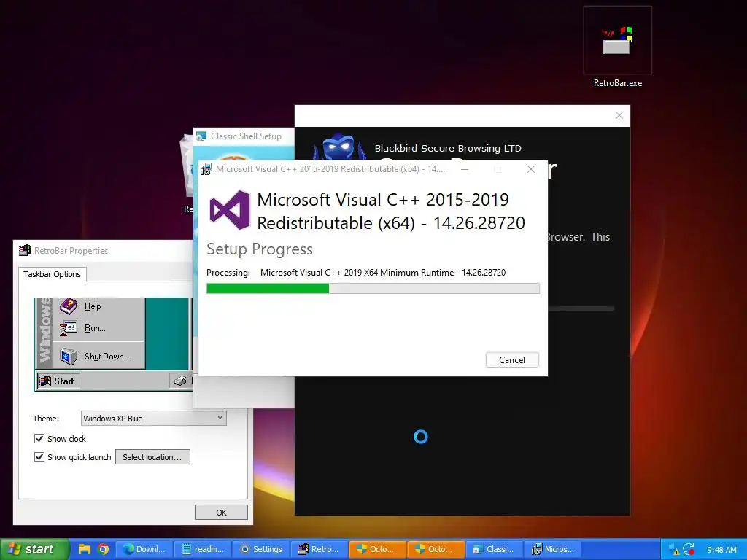Close the Blackbird Secure Browsing window
This screenshot has height=560, width=747.
619,115
